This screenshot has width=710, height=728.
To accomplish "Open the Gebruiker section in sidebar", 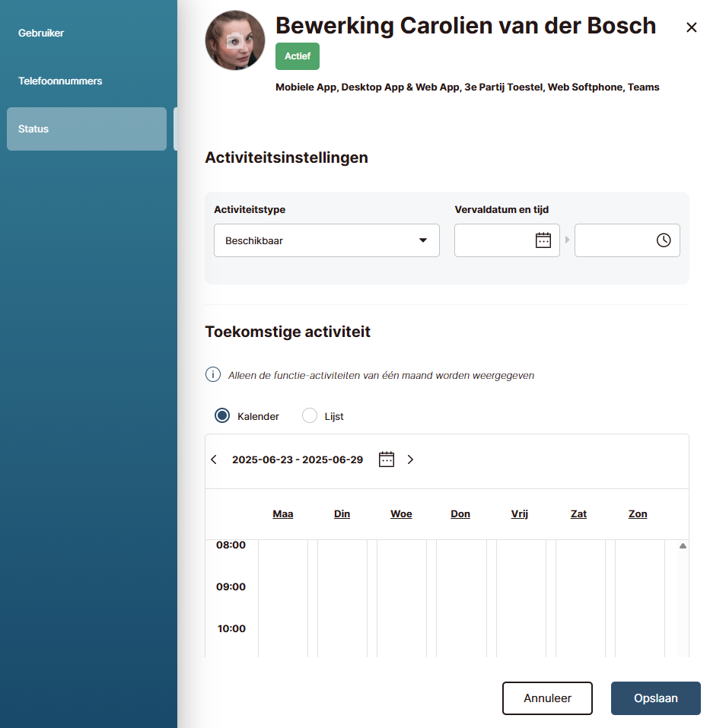I will 41,33.
